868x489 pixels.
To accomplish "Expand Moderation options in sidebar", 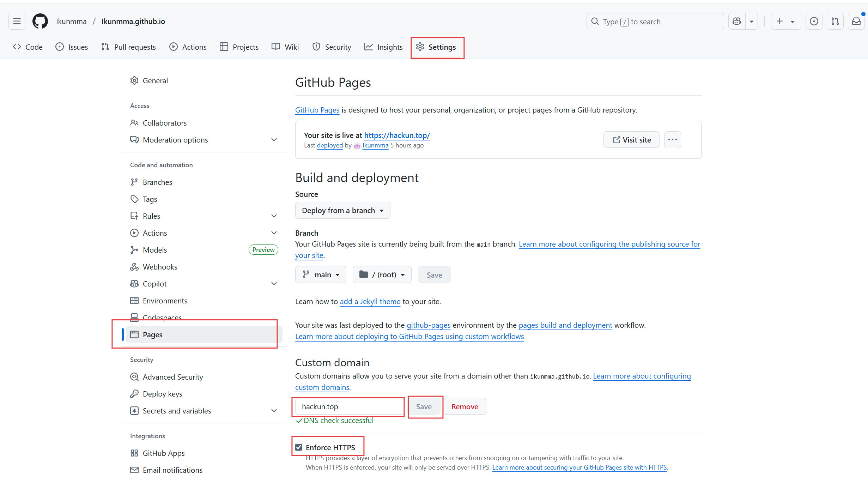I will coord(274,140).
